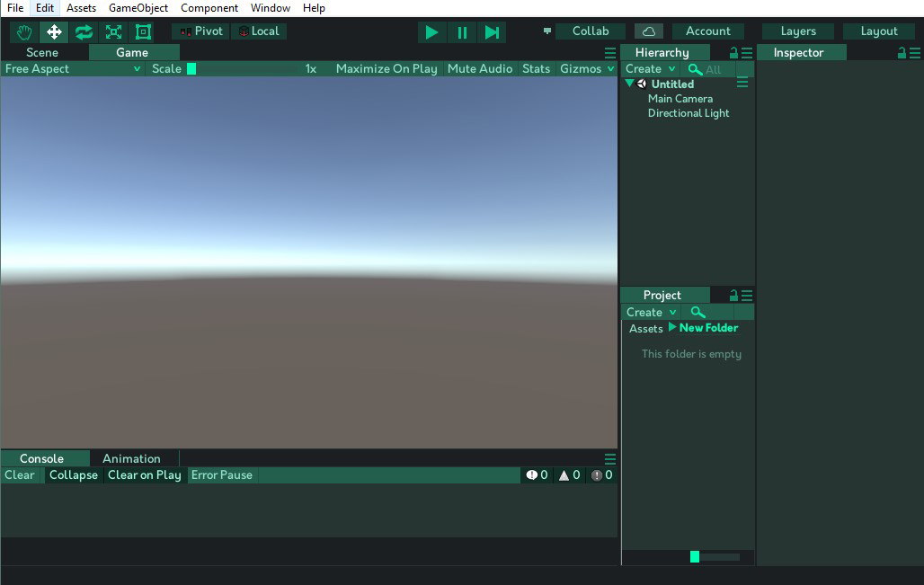Viewport: 924px width, 585px height.
Task: Collapse the Untitled scene in Hierarchy
Action: pos(630,84)
